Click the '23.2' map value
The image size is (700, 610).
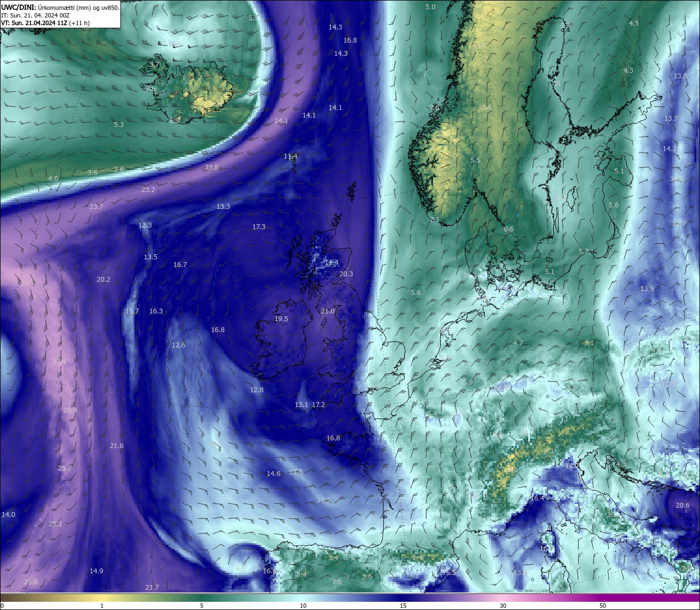(x=148, y=190)
